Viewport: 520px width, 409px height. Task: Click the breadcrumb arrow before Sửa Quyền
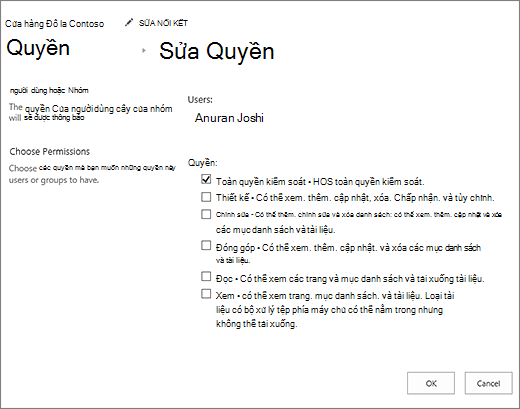click(144, 51)
